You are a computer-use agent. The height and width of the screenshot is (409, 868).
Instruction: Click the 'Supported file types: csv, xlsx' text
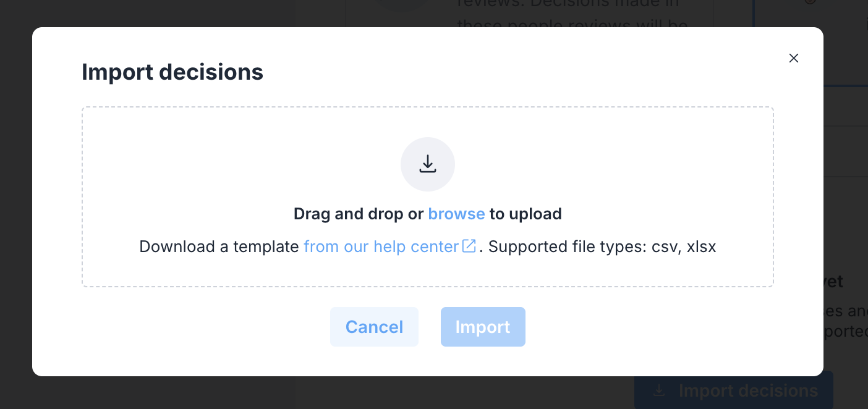[x=602, y=247]
